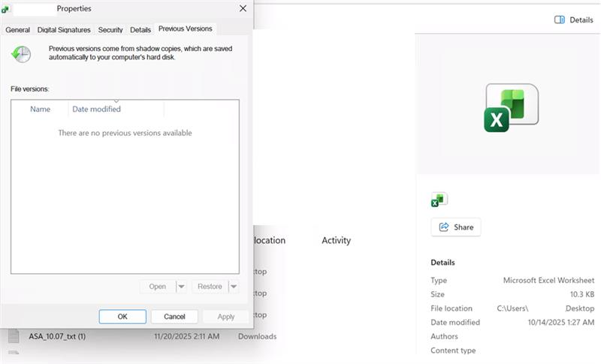Open the Security tab

[x=110, y=30]
